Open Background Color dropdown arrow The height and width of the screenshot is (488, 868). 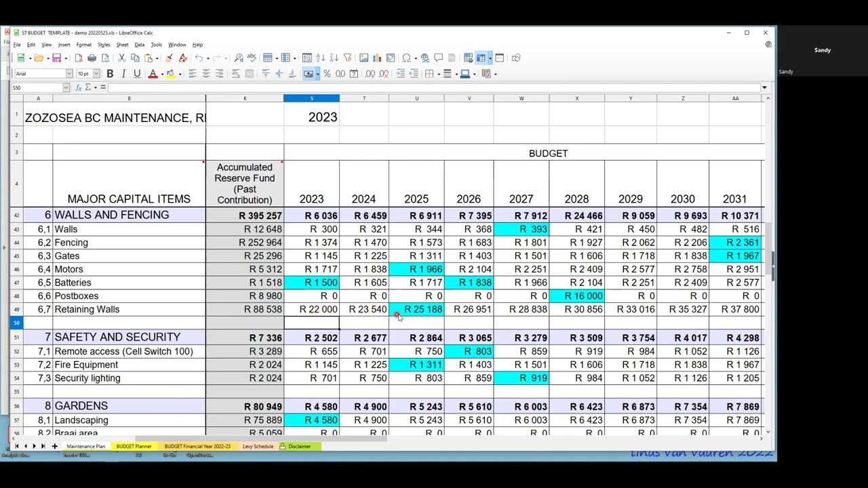(180, 74)
